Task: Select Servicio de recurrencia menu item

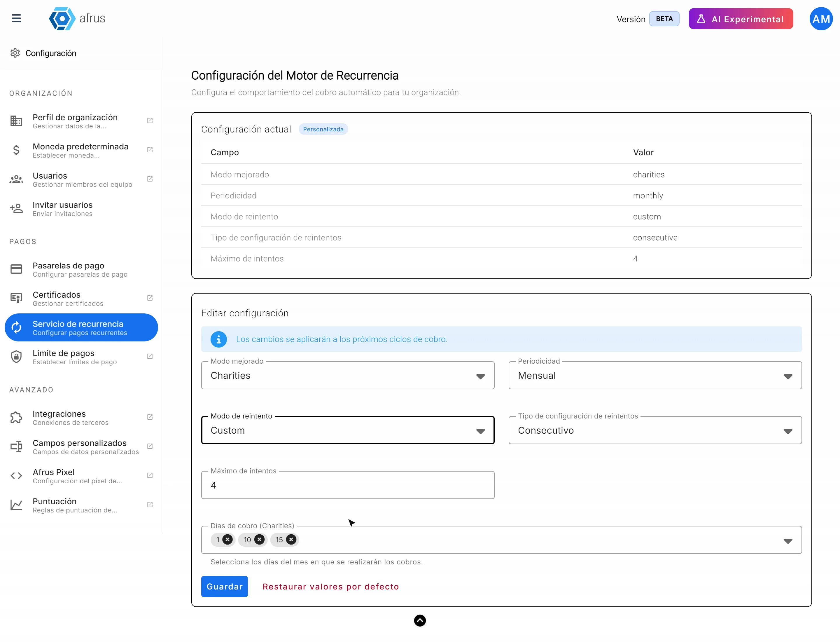Action: [81, 327]
